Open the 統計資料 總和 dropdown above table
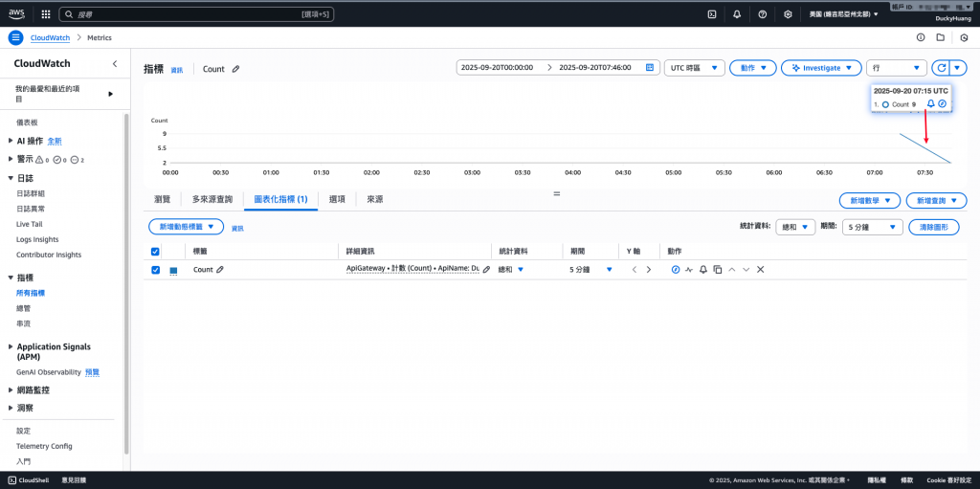This screenshot has height=489, width=980. coord(795,228)
